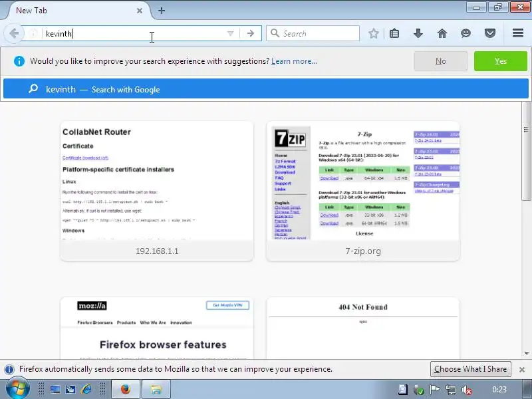Accept search suggestions with Yes button
Viewport: 532px width, 399px height.
point(501,61)
